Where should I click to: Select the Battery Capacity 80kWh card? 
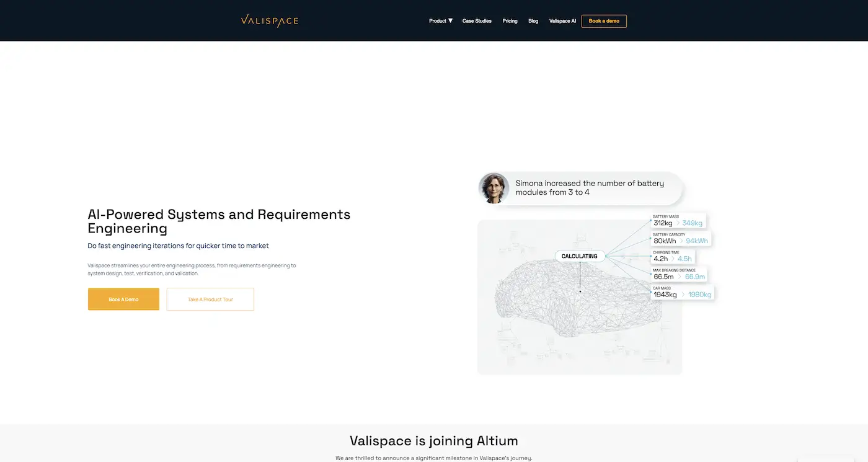[x=680, y=239]
